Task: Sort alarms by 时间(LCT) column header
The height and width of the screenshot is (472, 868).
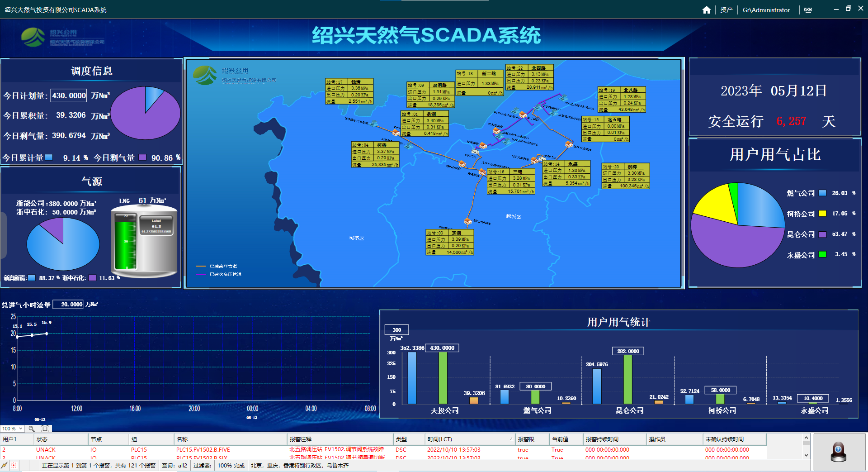Action: (x=468, y=439)
